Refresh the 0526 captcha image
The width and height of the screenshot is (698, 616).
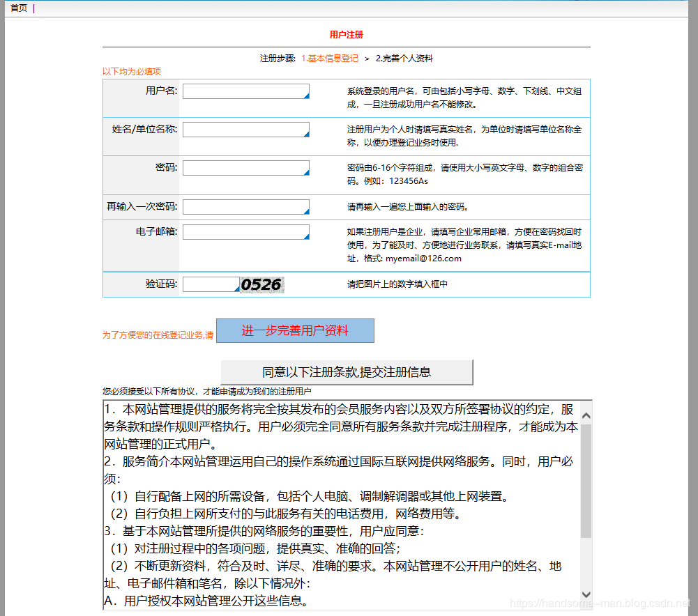click(261, 284)
